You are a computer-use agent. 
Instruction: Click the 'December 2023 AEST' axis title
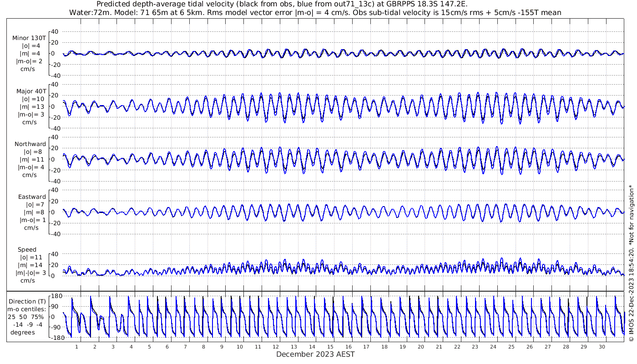(315, 354)
